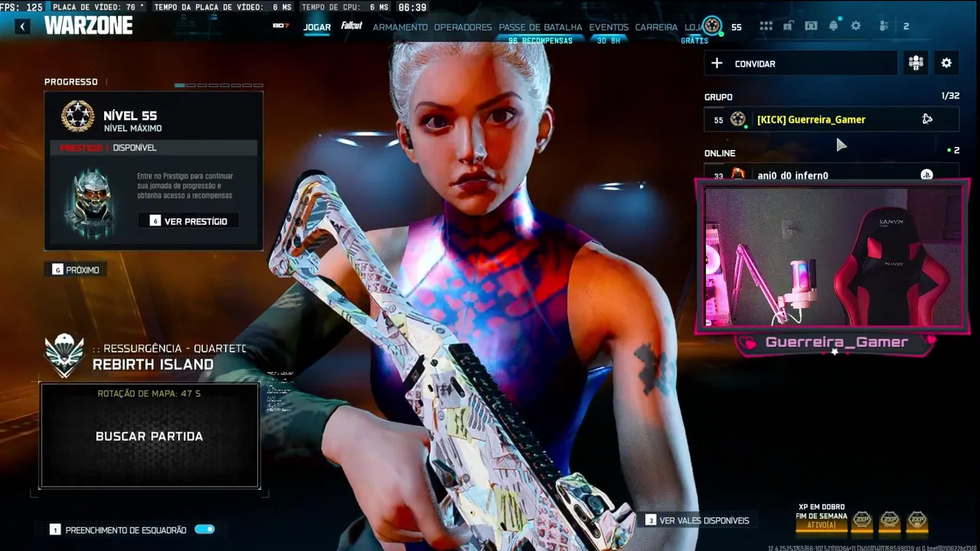
Task: Click VER VALES DISPONÍVEIS button
Action: (x=697, y=520)
